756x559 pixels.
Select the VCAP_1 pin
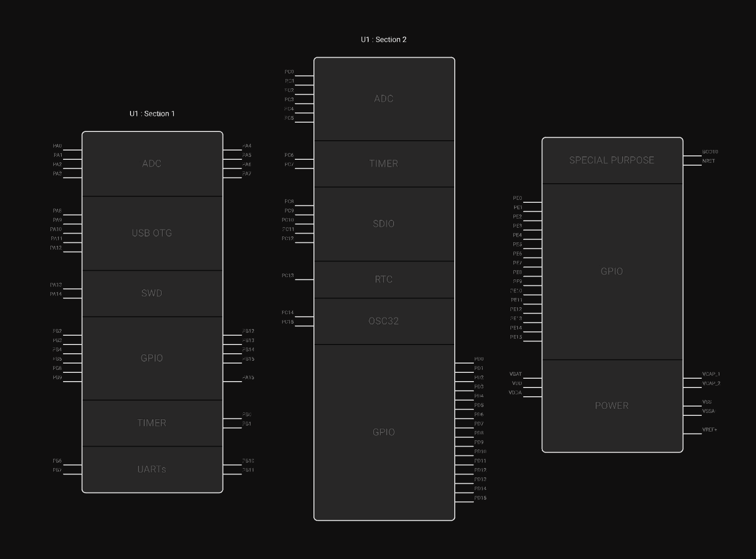coord(711,374)
